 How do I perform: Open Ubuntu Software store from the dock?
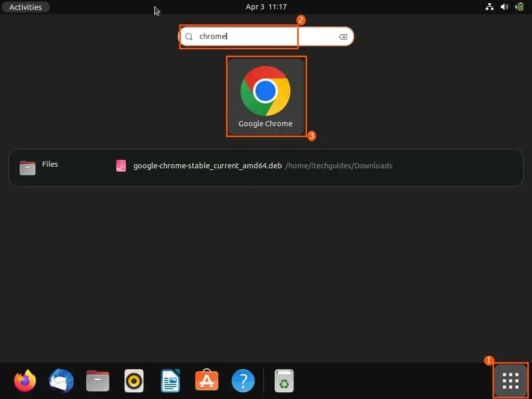coord(206,380)
